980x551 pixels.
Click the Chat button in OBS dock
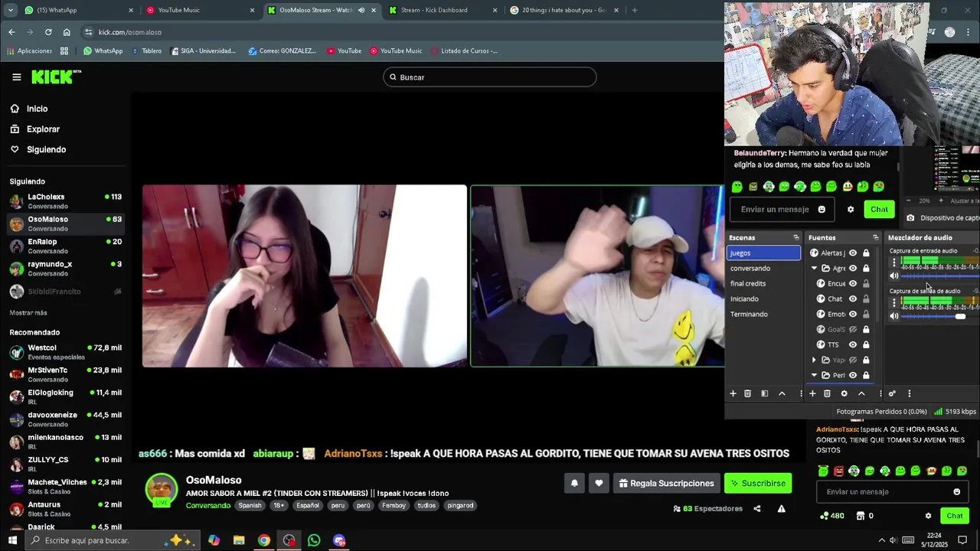(x=879, y=209)
